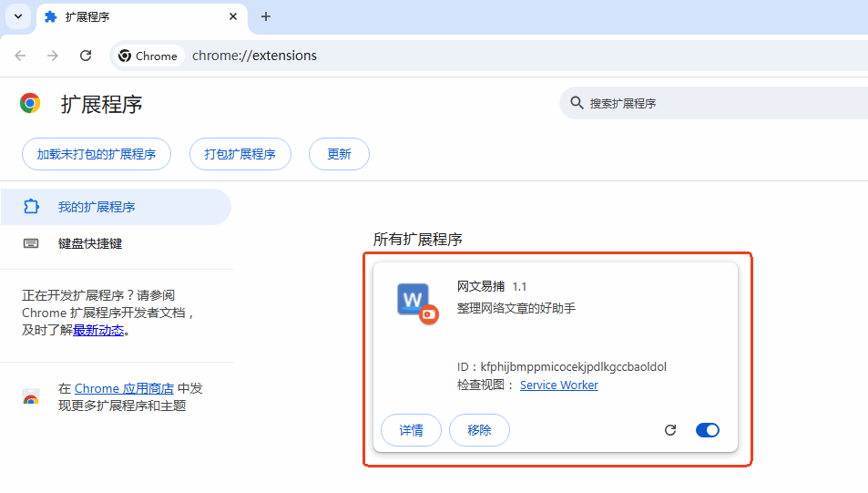Click the Chrome site info chip
868x493 pixels.
[x=148, y=56]
